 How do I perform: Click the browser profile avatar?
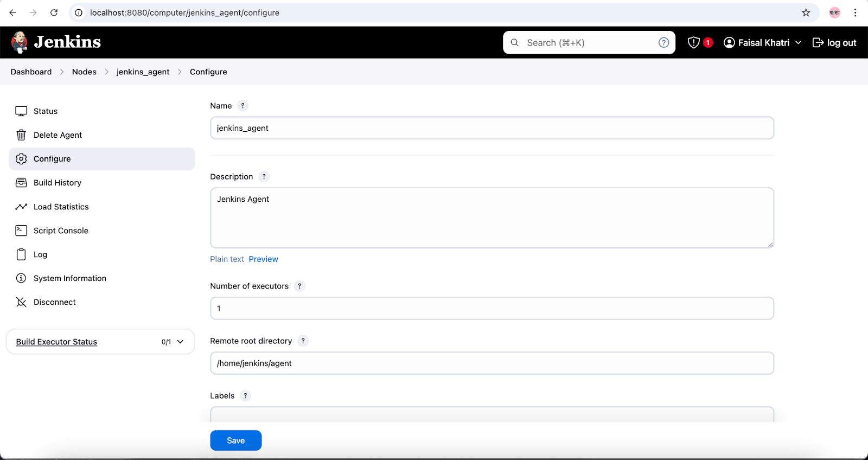(x=835, y=12)
